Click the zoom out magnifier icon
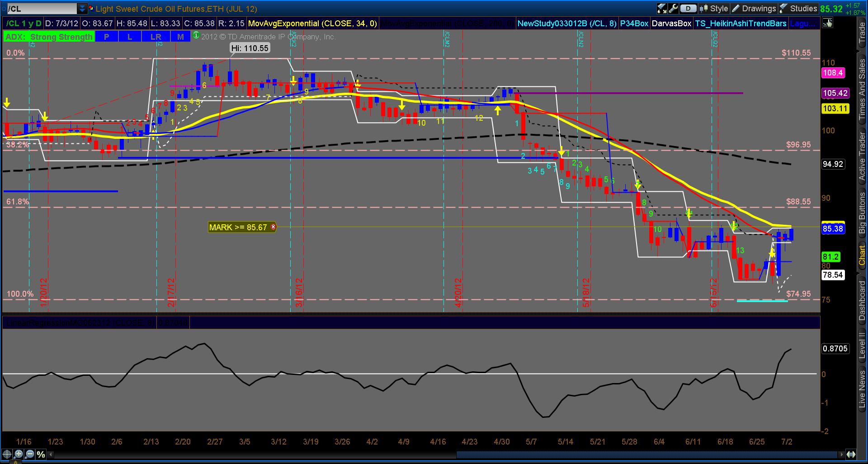This screenshot has width=868, height=464. click(29, 455)
